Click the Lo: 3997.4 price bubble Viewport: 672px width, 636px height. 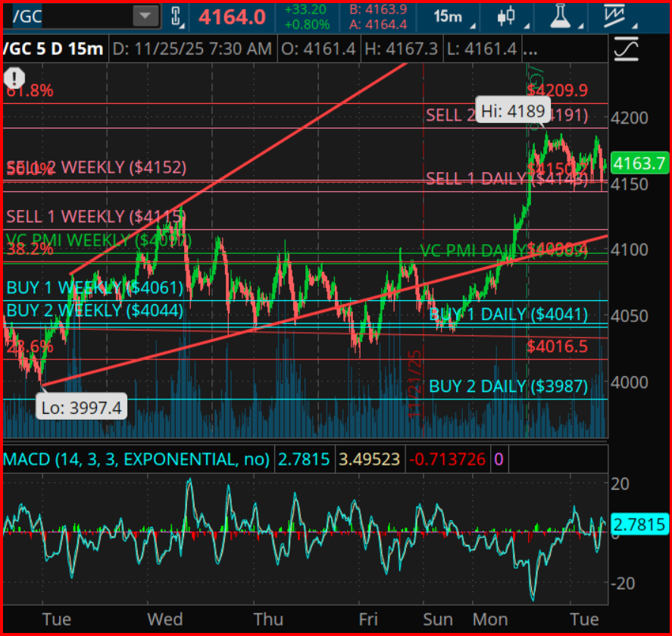81,407
